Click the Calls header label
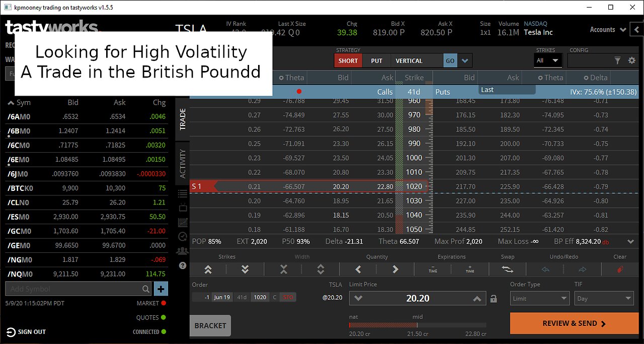The height and width of the screenshot is (344, 644). point(385,92)
